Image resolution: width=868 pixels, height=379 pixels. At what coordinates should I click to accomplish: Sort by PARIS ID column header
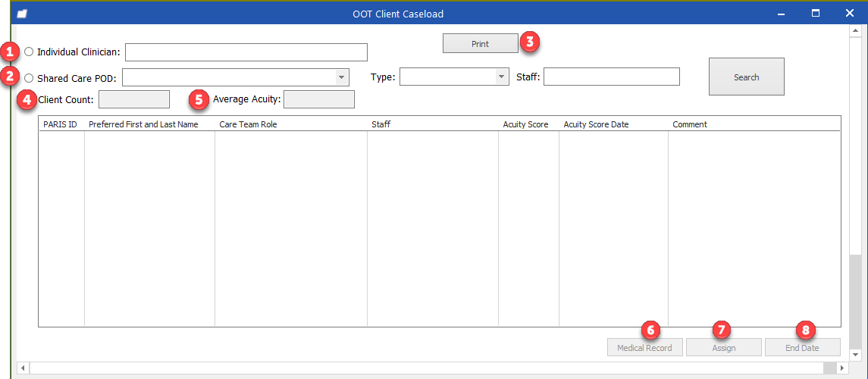tap(61, 124)
